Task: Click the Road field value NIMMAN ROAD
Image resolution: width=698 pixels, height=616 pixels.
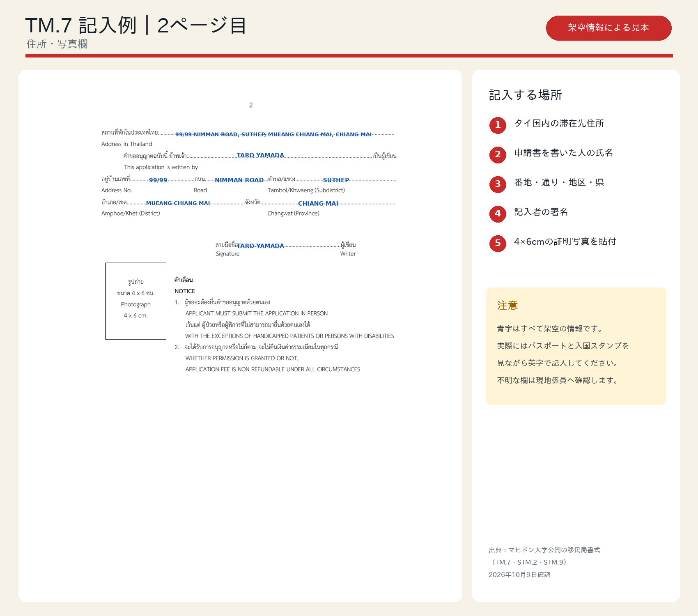Action: 239,180
